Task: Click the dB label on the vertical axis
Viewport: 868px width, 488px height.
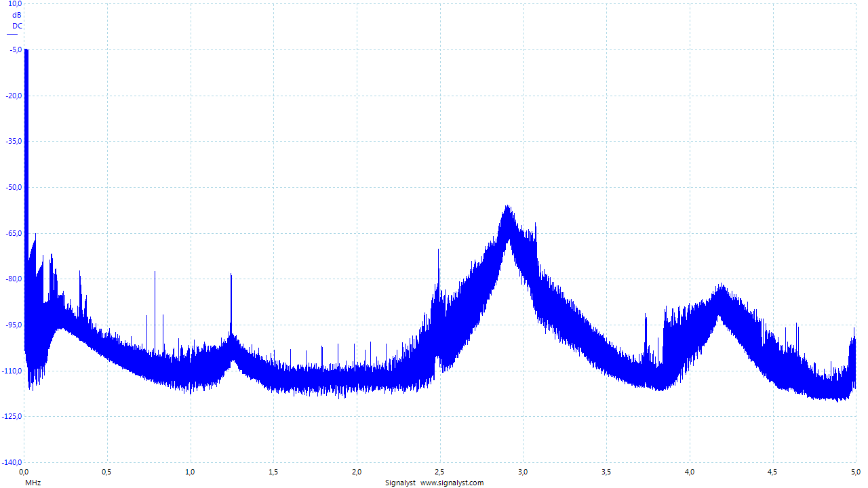Action: (x=17, y=15)
